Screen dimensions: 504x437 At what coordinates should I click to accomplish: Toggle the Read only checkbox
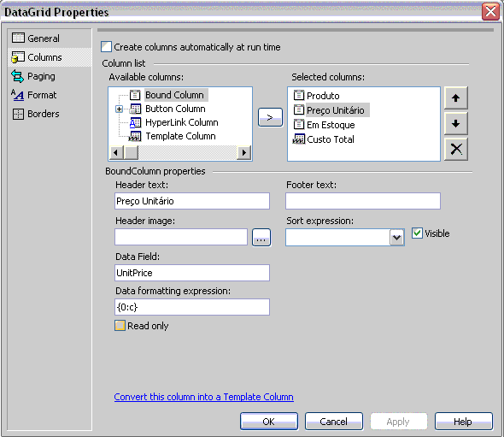(x=120, y=325)
